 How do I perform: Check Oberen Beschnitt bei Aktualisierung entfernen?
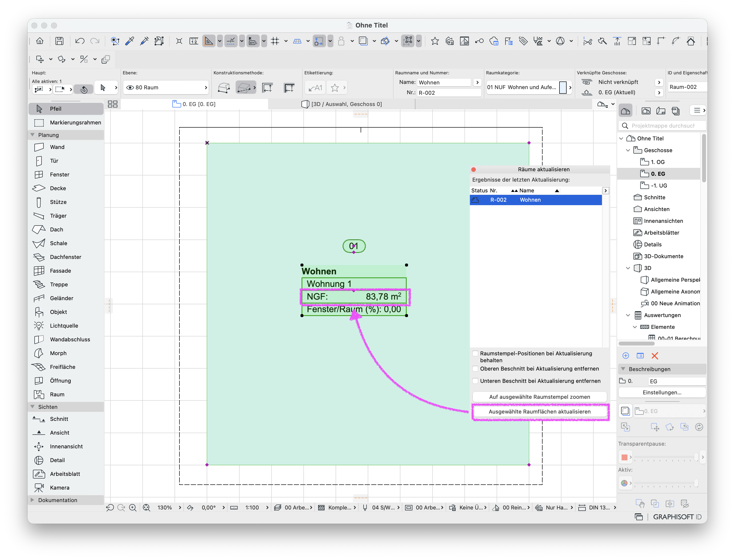point(476,369)
